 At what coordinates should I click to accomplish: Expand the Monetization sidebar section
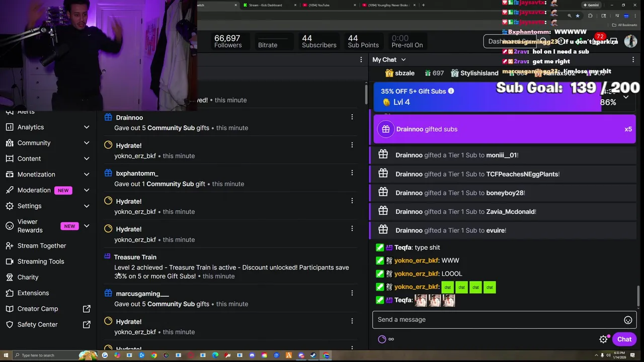(87, 174)
